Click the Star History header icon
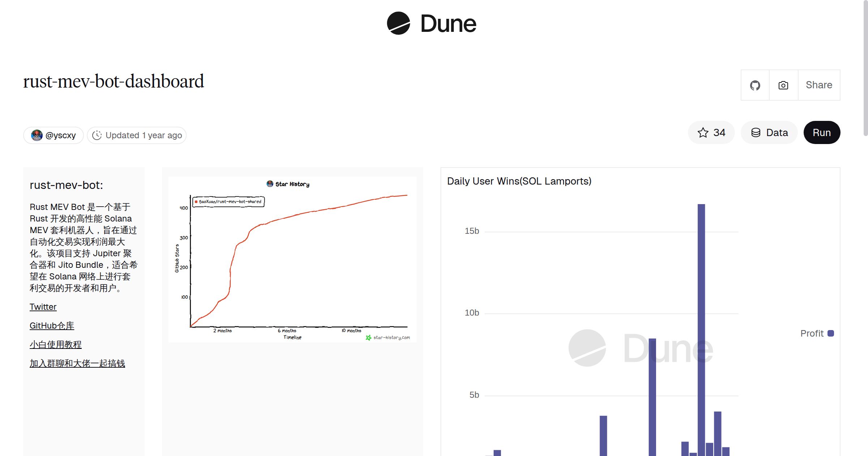The height and width of the screenshot is (456, 868). tap(269, 183)
